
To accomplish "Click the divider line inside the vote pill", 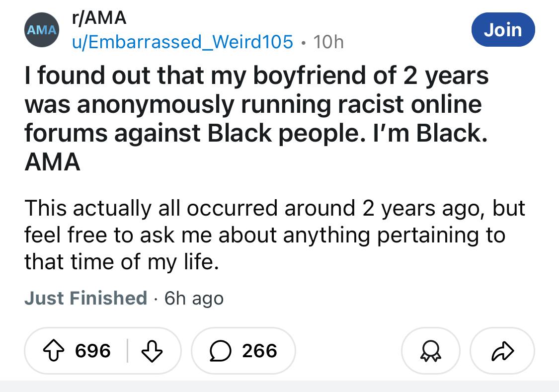I will click(x=127, y=351).
